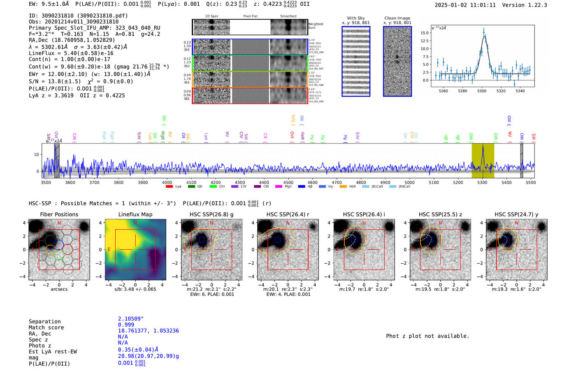Screen dimensions: 576x392
Task: Click the red-bordered fiber 2D spectrum row
Action: [x=250, y=95]
